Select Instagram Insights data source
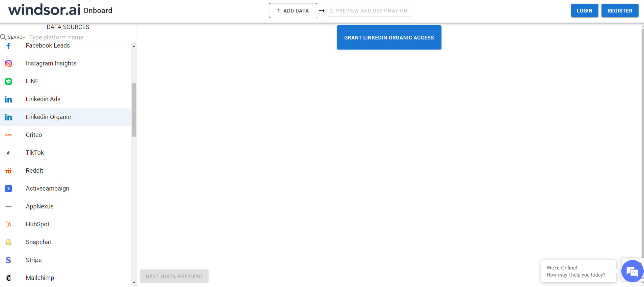The height and width of the screenshot is (287, 644). point(65,63)
